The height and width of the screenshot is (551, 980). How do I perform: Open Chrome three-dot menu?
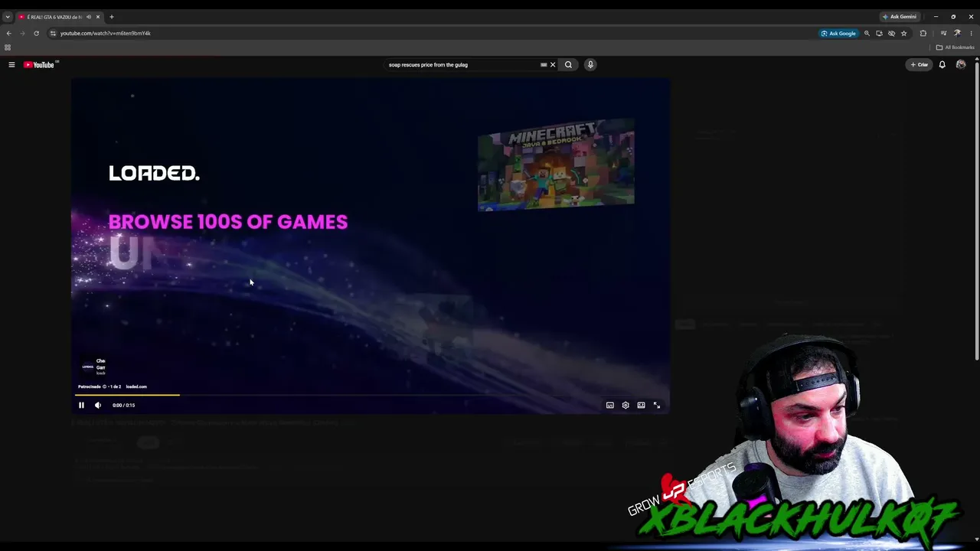971,33
